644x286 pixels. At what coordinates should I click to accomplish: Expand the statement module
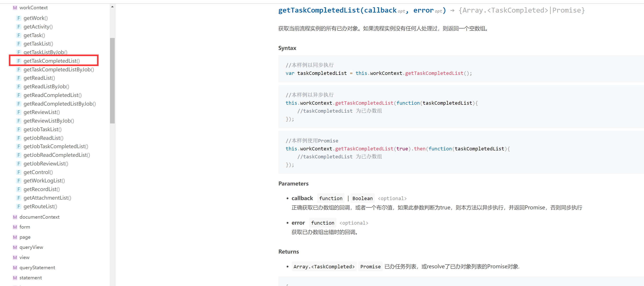[30, 278]
